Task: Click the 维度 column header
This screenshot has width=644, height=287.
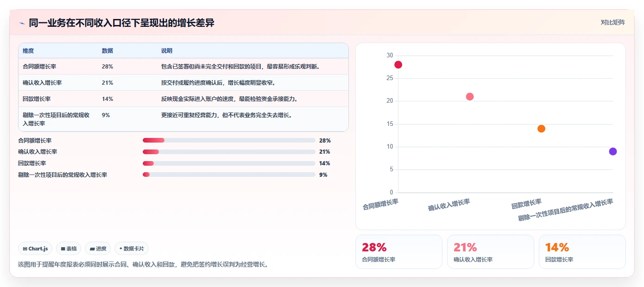Action: [28, 50]
